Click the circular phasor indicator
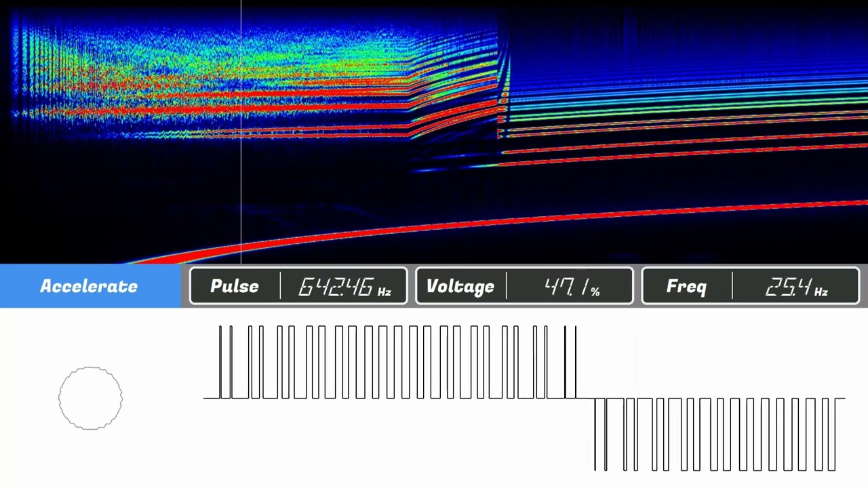This screenshot has height=488, width=868. [x=90, y=399]
